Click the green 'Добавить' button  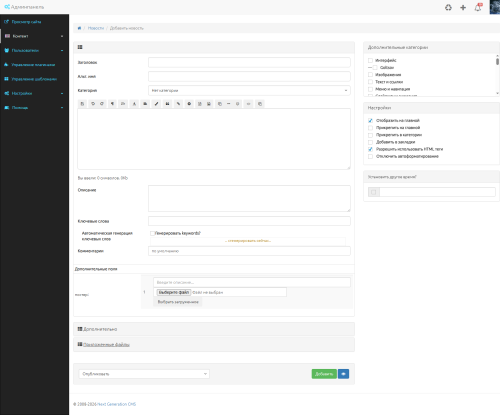coord(324,374)
